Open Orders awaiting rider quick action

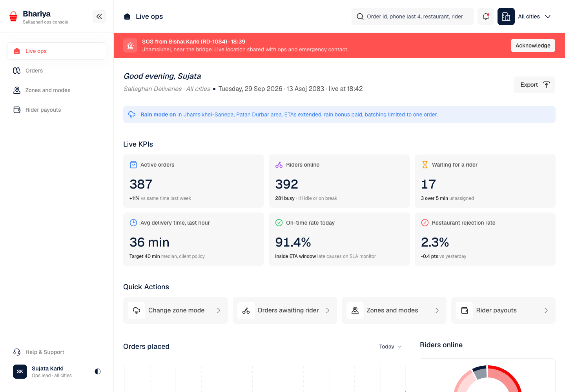[x=285, y=310]
